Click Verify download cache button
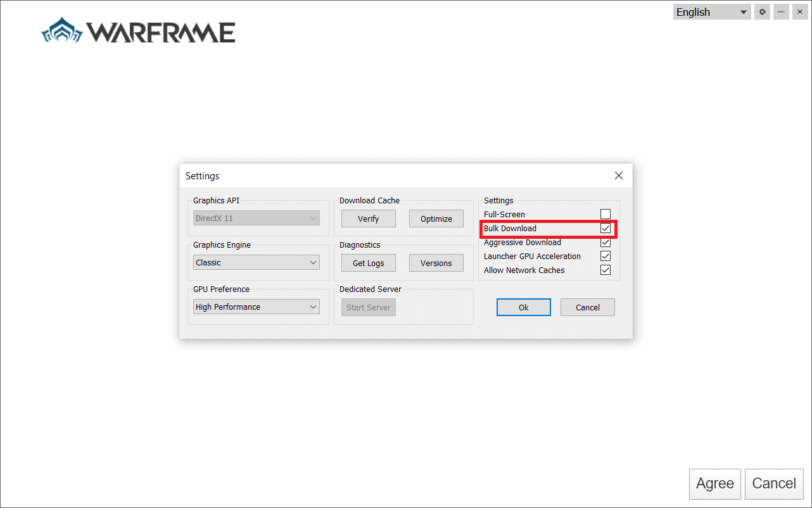The image size is (812, 508). [369, 219]
